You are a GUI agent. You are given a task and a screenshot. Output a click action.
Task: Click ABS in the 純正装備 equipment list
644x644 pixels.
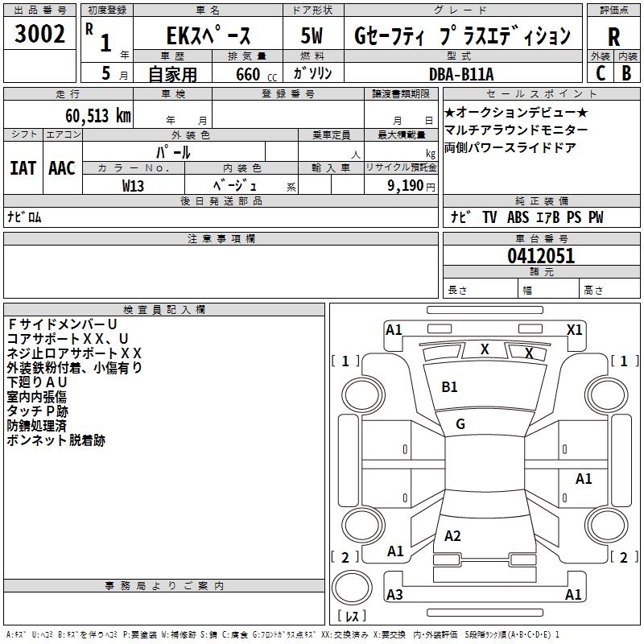click(518, 217)
